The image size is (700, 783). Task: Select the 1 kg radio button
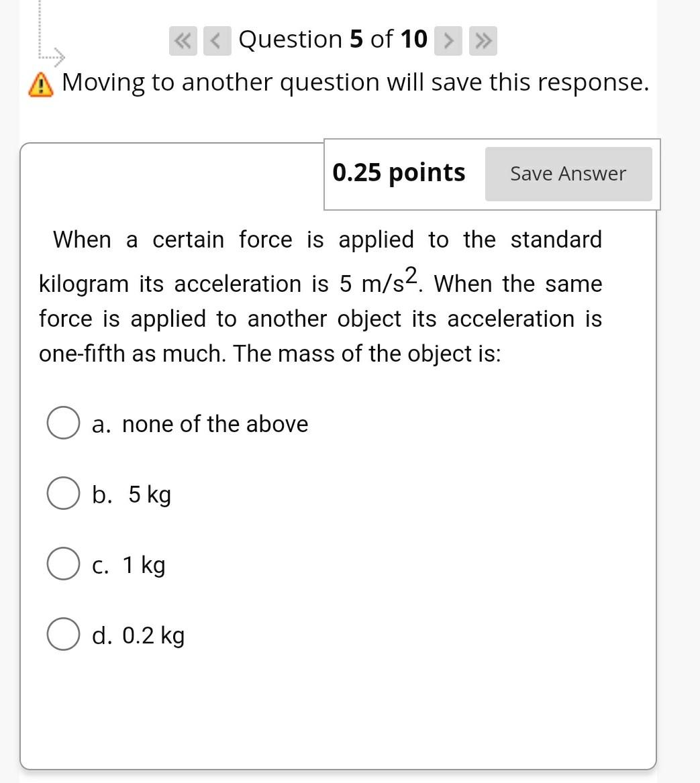62,564
